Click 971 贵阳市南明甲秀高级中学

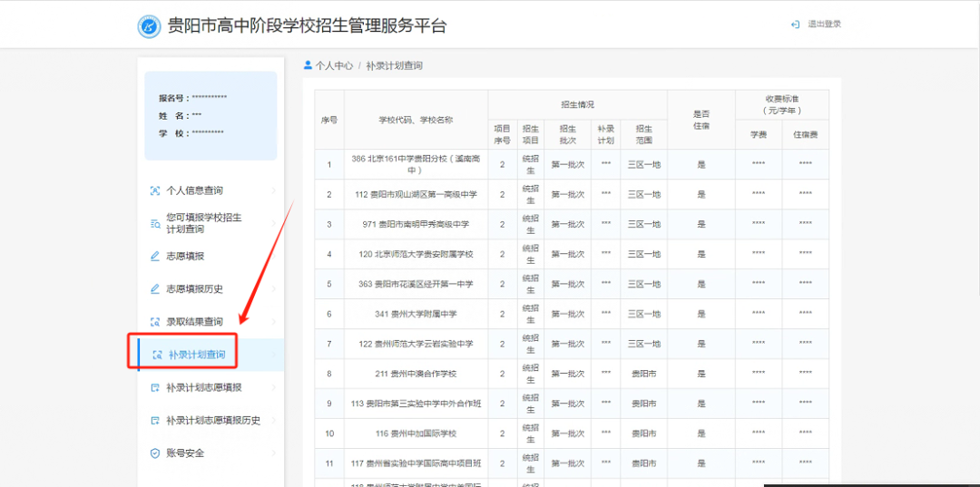[x=416, y=224]
